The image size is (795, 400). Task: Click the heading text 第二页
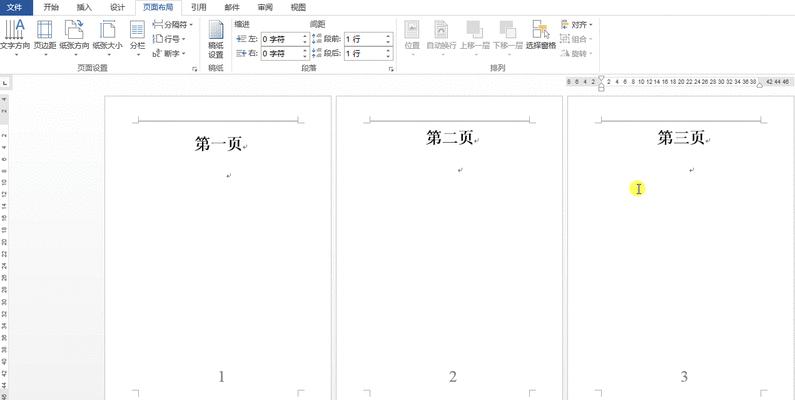click(x=449, y=137)
